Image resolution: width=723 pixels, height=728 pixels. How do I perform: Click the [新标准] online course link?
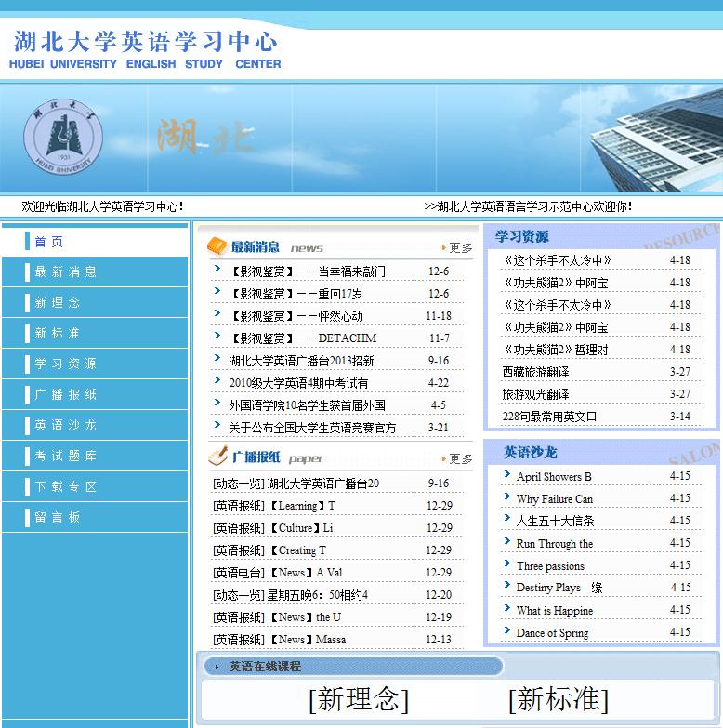(559, 699)
